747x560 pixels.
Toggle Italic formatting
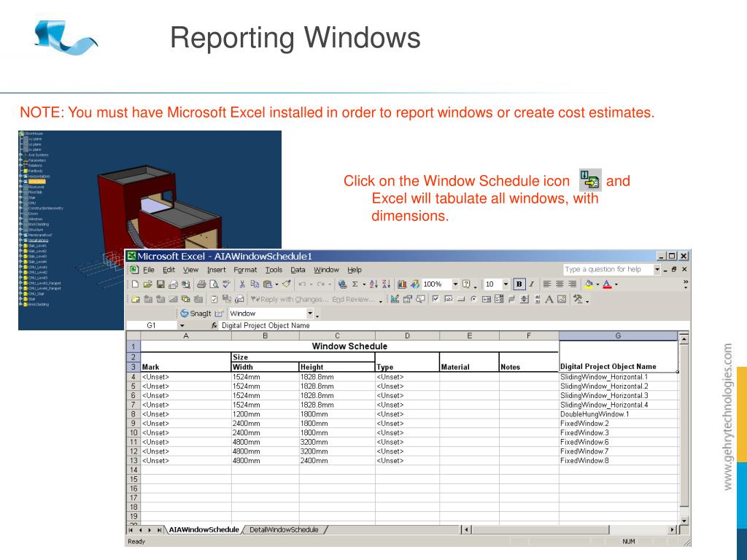[x=532, y=284]
